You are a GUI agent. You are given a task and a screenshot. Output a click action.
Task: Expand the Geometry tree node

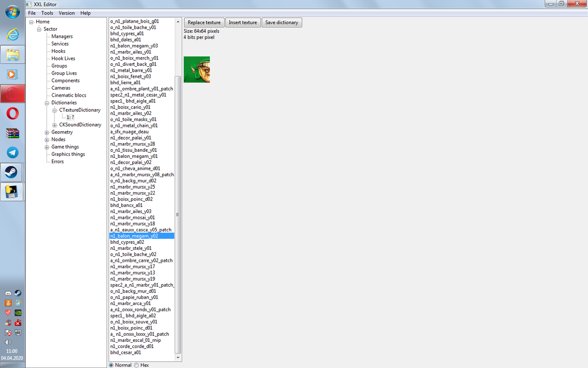(47, 132)
